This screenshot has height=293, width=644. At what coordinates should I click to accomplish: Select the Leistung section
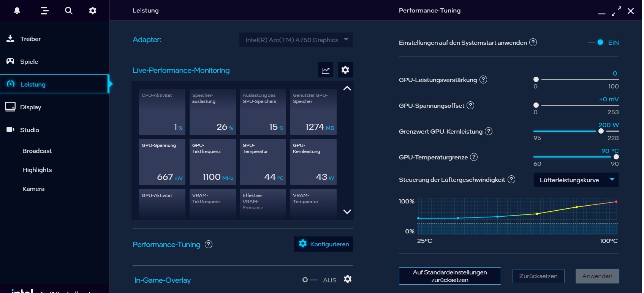55,84
